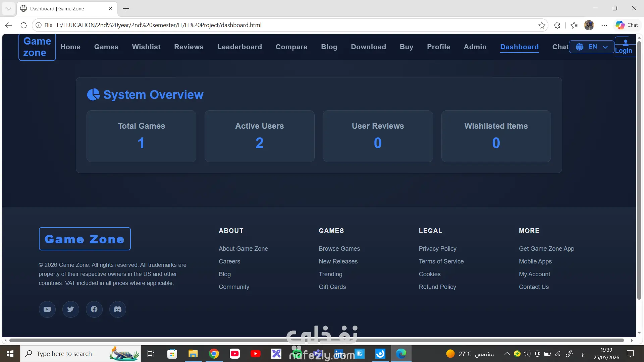Open Browse Games footer link
Image resolution: width=644 pixels, height=362 pixels.
pyautogui.click(x=339, y=249)
